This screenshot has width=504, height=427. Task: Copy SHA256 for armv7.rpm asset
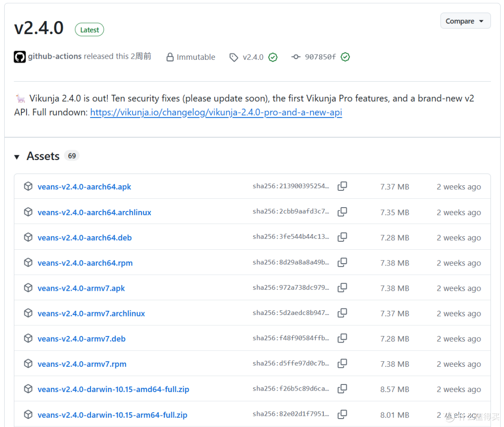[x=343, y=364]
